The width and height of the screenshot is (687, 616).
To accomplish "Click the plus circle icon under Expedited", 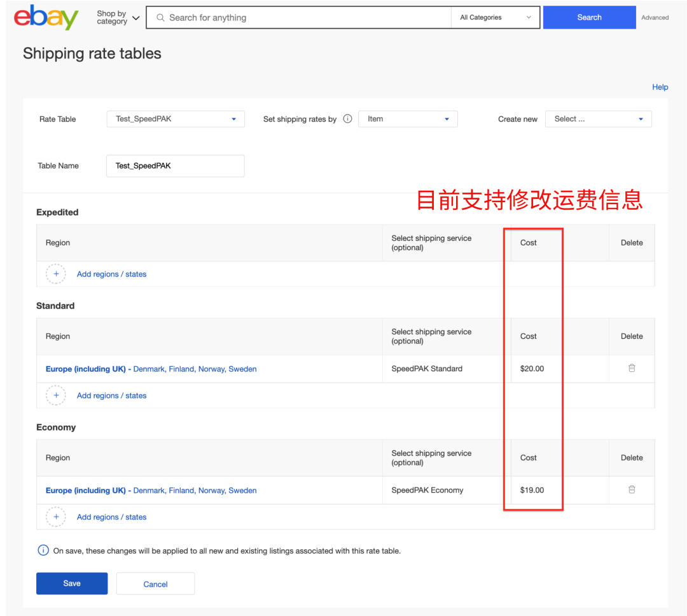I will [56, 274].
